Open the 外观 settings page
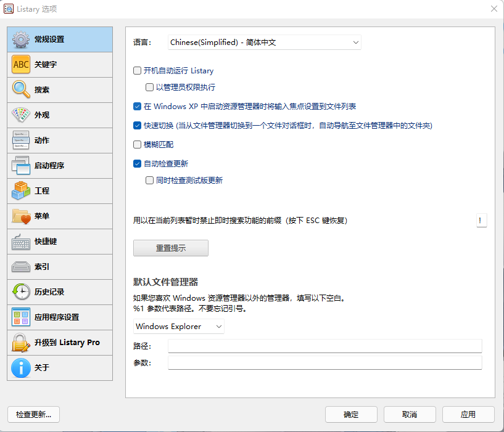Viewport: 504px width, 432px height. pyautogui.click(x=60, y=115)
